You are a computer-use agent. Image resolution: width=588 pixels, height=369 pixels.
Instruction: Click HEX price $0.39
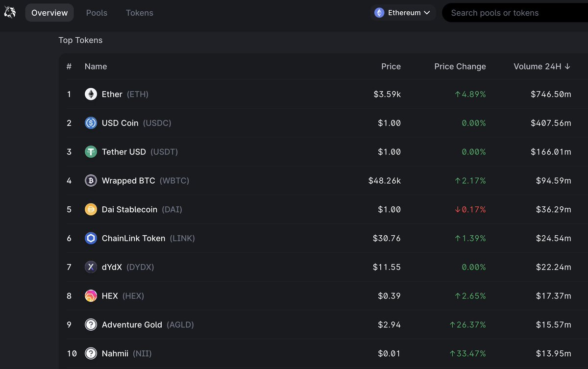click(x=390, y=296)
